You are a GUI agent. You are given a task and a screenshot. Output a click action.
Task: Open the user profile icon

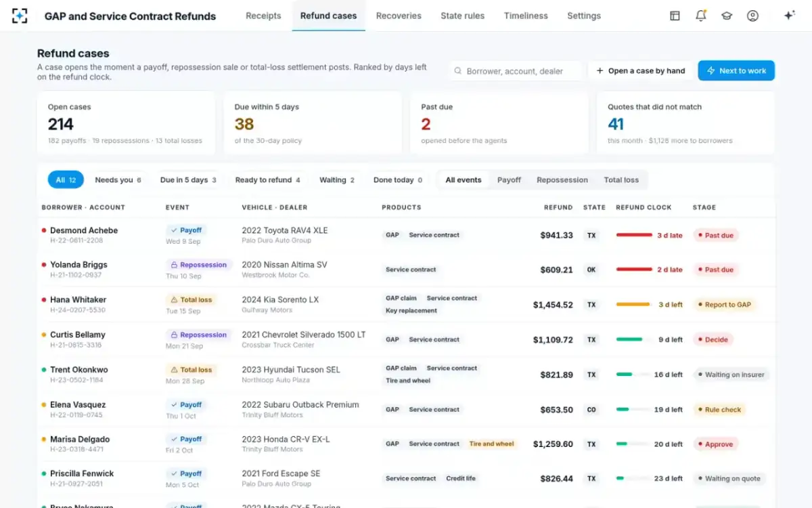(752, 16)
